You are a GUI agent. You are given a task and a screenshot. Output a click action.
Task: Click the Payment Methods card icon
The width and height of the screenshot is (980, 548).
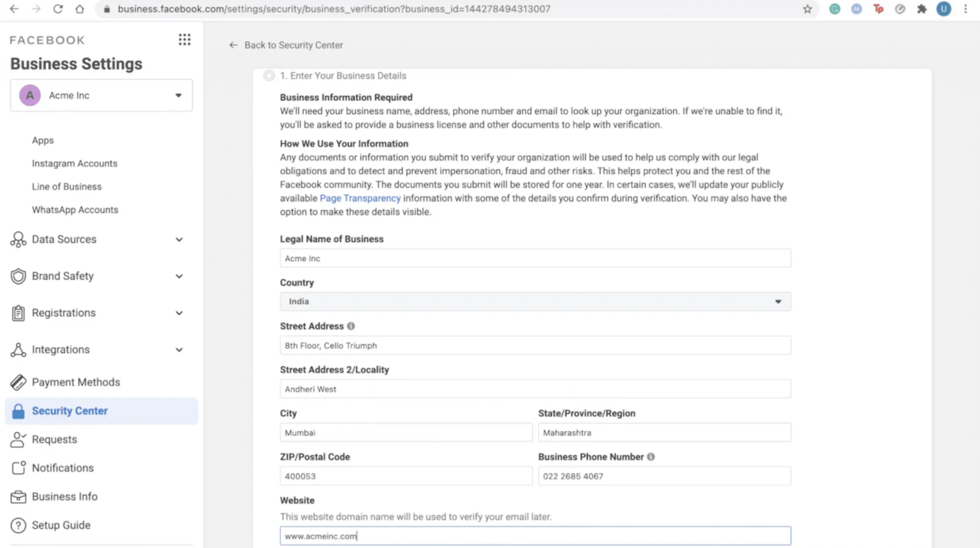coord(18,382)
